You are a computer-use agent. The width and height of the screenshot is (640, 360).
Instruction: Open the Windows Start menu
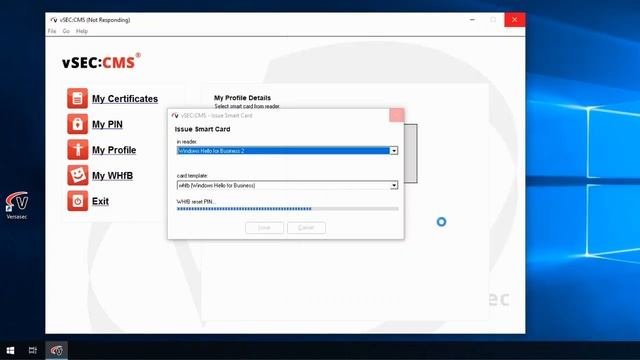[10, 350]
